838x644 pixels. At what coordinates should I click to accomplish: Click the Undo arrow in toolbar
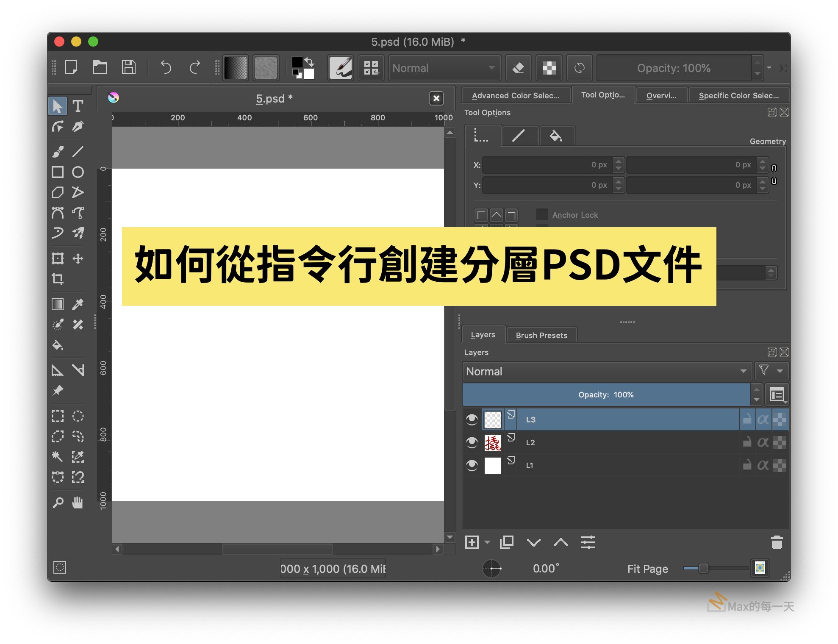point(166,67)
